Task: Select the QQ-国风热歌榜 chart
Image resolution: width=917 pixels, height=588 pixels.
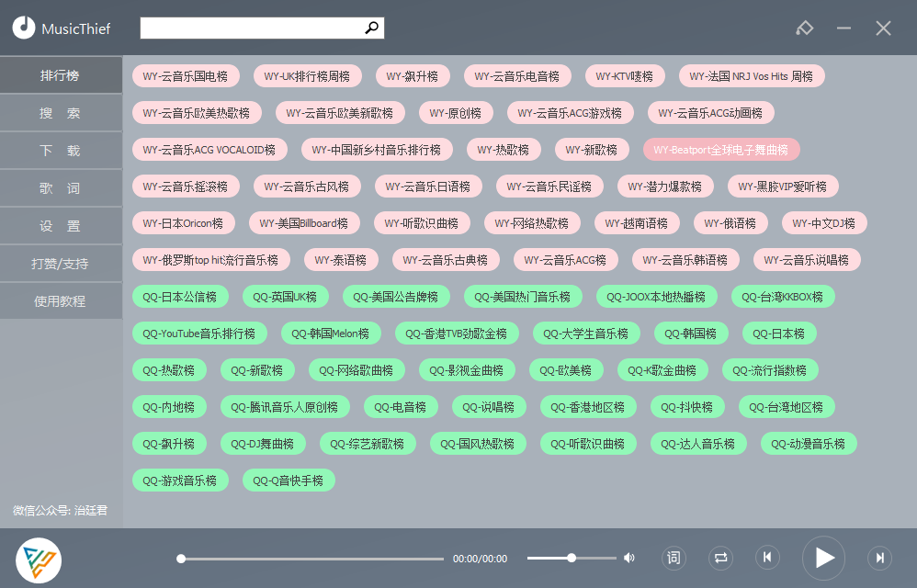Action: click(x=478, y=444)
